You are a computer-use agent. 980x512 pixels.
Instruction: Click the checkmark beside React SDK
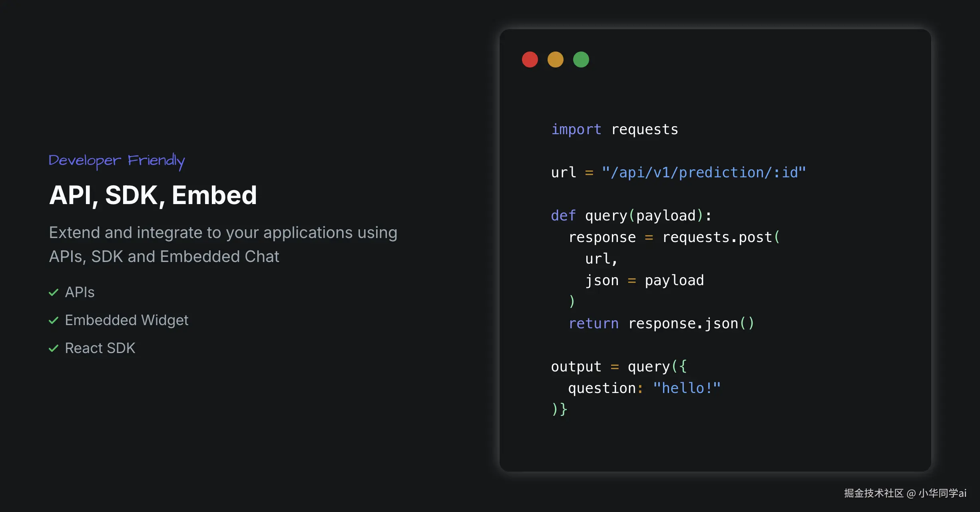(54, 349)
